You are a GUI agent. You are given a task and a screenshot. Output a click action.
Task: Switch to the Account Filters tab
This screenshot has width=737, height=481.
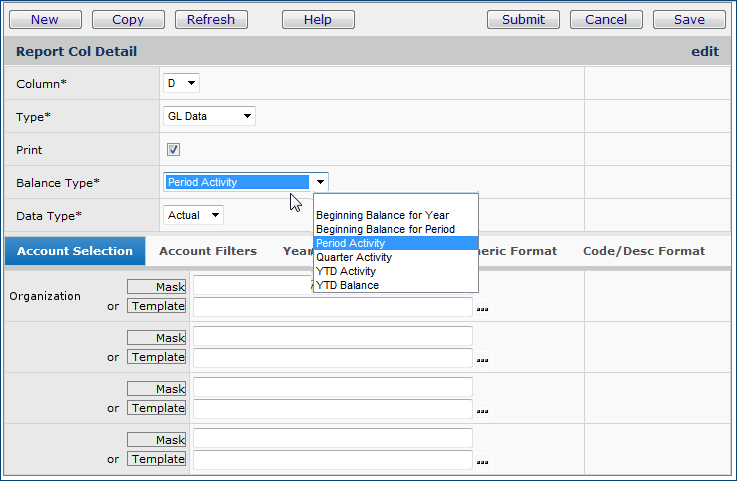208,251
